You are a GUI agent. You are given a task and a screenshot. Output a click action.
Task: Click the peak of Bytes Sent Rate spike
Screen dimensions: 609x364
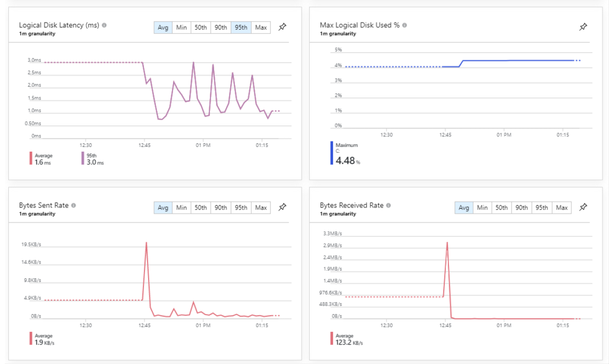coord(146,243)
